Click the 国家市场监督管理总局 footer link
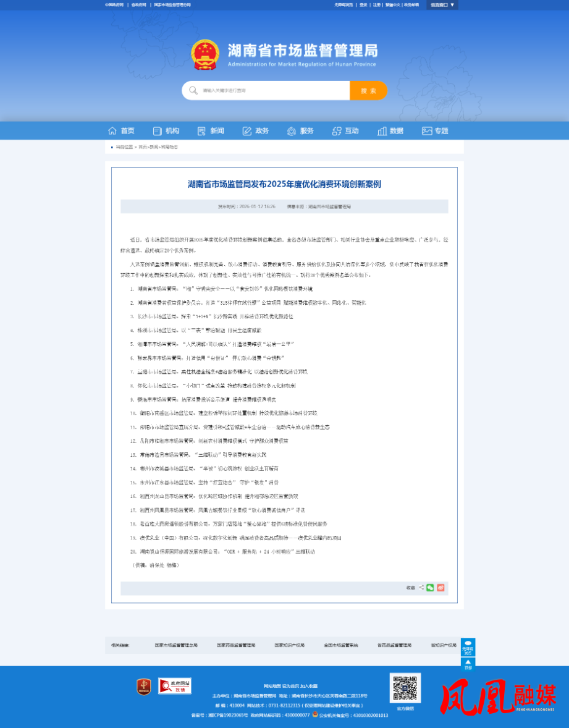 [175, 645]
